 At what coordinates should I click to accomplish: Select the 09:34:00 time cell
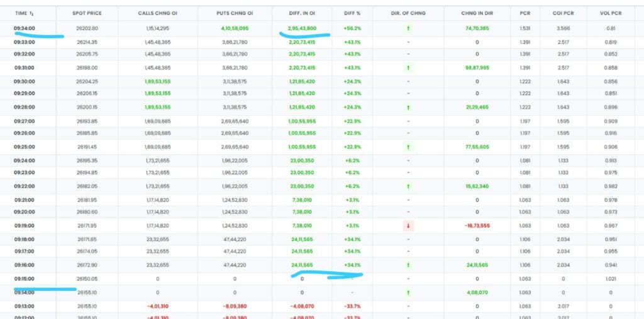pos(24,28)
